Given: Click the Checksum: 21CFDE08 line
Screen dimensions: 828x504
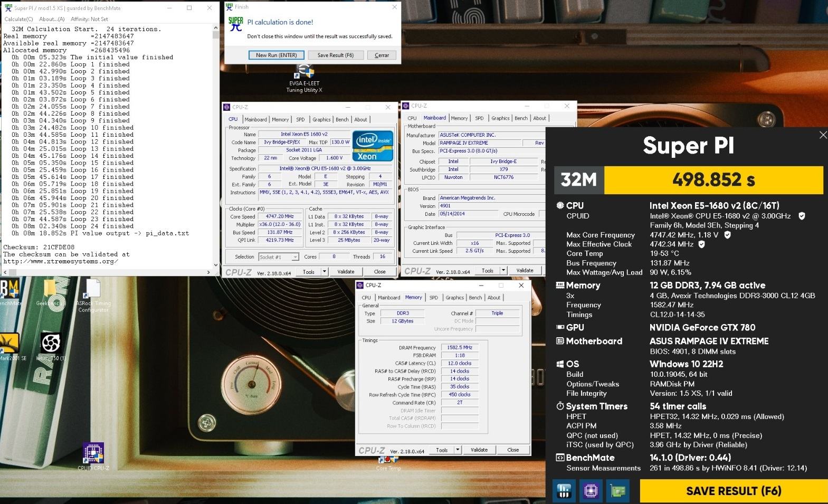Looking at the screenshot, I should pos(39,247).
